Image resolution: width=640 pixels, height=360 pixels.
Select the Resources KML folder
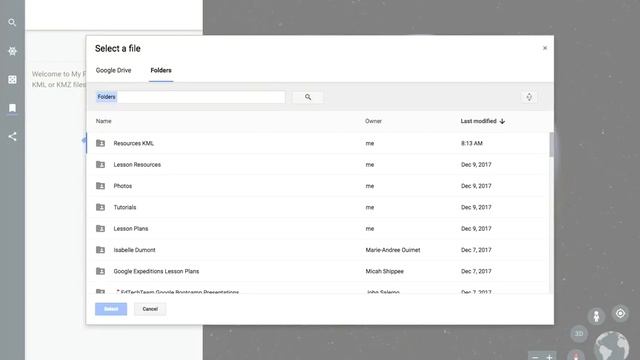pyautogui.click(x=318, y=143)
